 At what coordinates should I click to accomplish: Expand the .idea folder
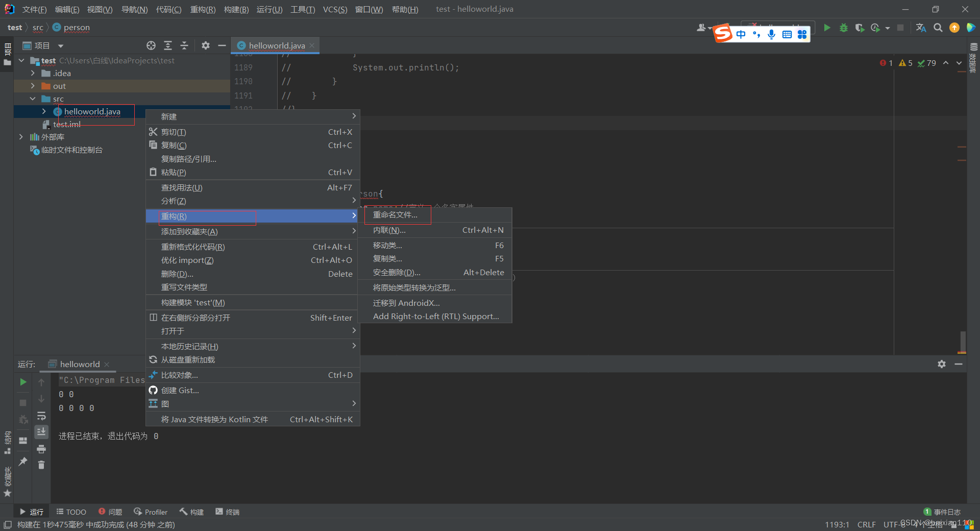point(33,73)
